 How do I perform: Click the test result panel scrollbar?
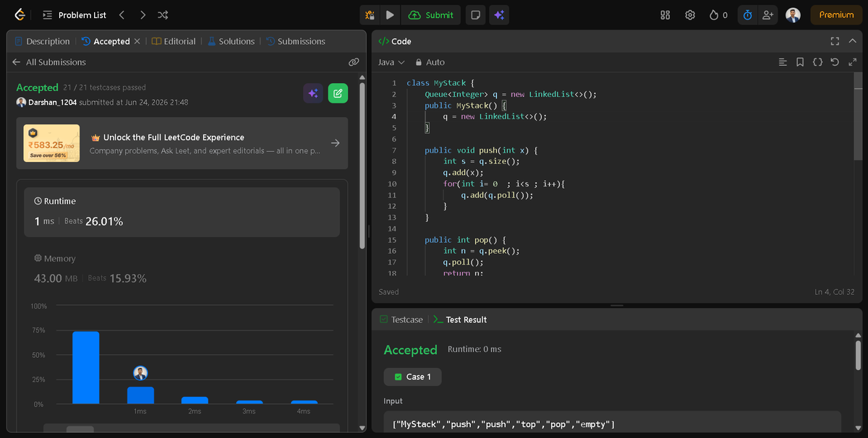pyautogui.click(x=858, y=354)
